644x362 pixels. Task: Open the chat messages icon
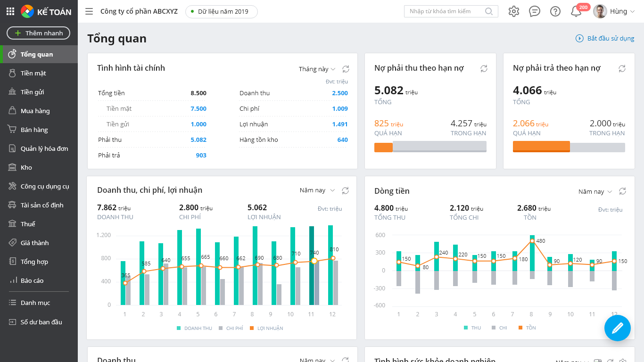click(x=534, y=11)
